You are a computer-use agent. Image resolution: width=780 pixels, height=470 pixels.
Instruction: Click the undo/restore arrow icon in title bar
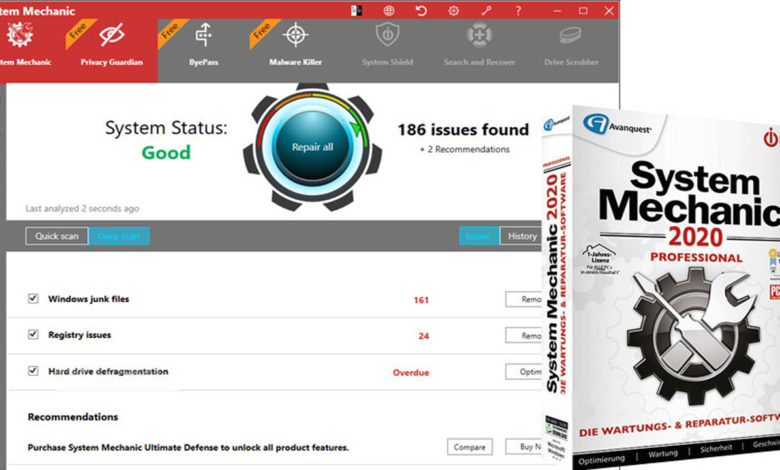click(421, 10)
